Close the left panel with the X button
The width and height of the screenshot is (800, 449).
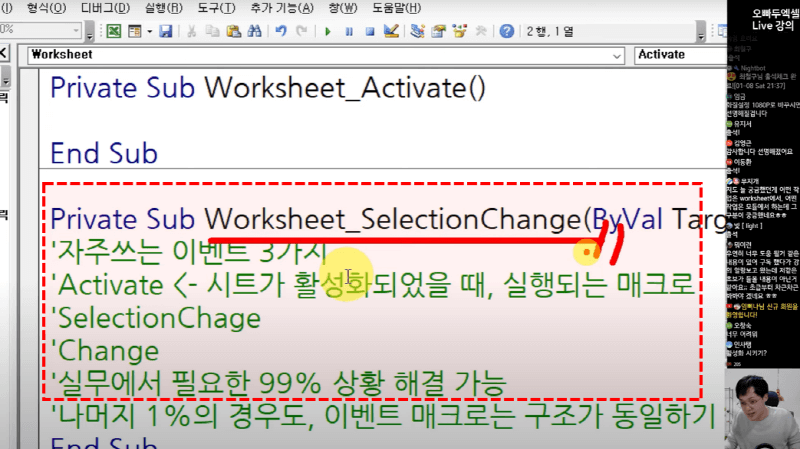4,53
